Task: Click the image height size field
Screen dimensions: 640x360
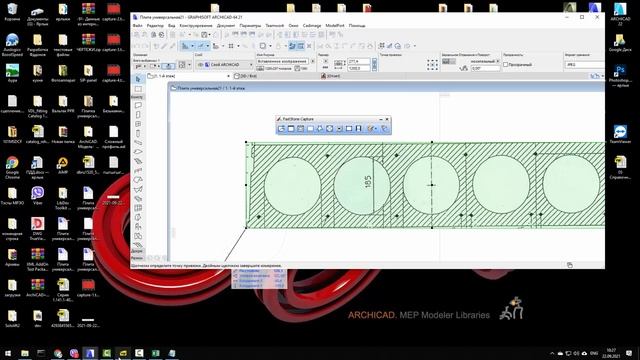Action: [x=359, y=68]
